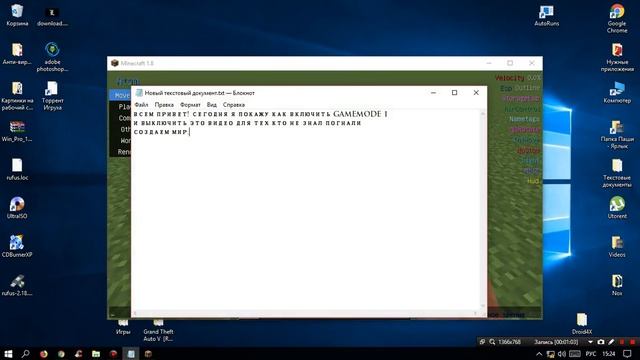This screenshot has height=360, width=640.
Task: Open the Windows notification center
Action: pos(627,354)
